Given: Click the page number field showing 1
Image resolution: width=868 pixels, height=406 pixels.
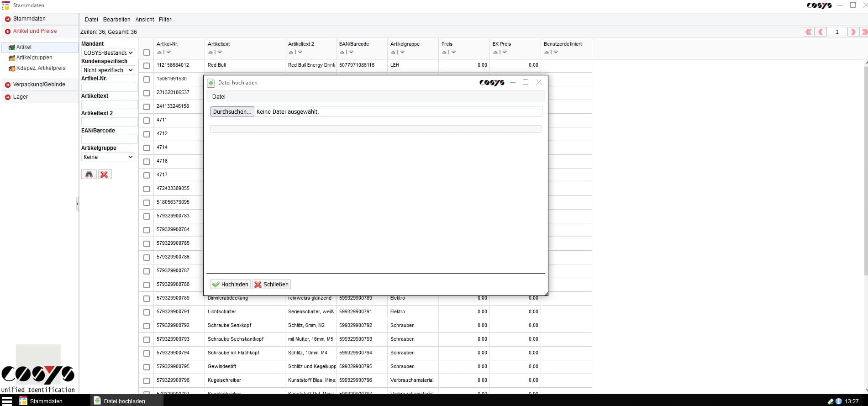Looking at the screenshot, I should tap(836, 32).
